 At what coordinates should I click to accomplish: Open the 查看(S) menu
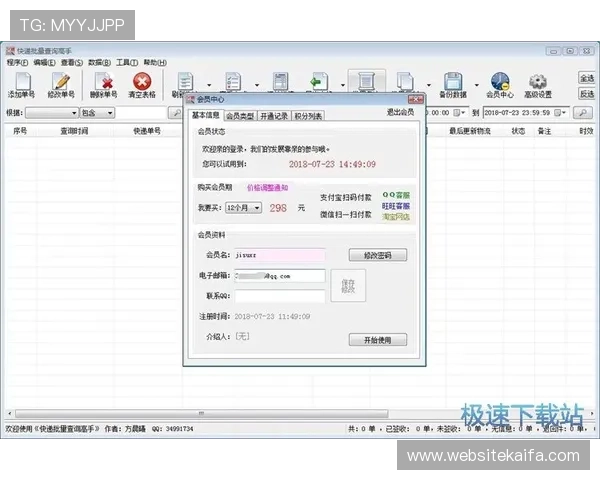pos(72,62)
